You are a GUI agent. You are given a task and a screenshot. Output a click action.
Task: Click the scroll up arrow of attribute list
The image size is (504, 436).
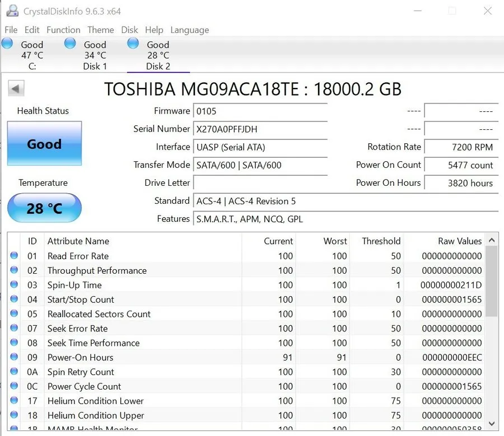click(x=492, y=240)
